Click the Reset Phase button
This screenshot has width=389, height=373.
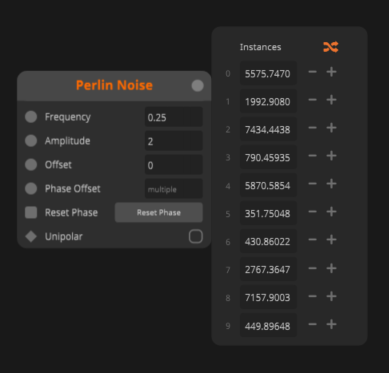[159, 212]
